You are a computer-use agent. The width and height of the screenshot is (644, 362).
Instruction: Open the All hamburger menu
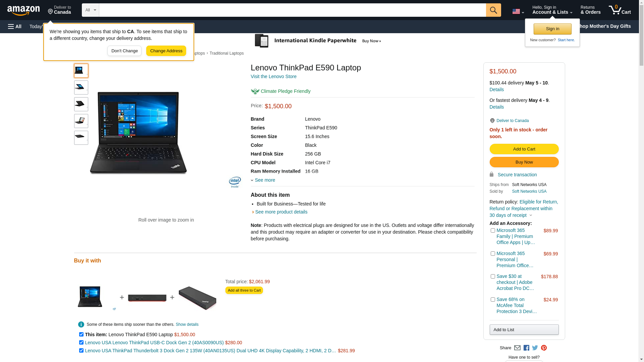tap(15, 26)
